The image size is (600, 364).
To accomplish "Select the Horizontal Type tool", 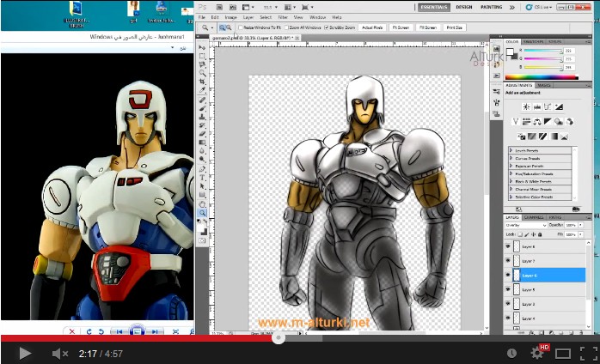I will tap(202, 178).
